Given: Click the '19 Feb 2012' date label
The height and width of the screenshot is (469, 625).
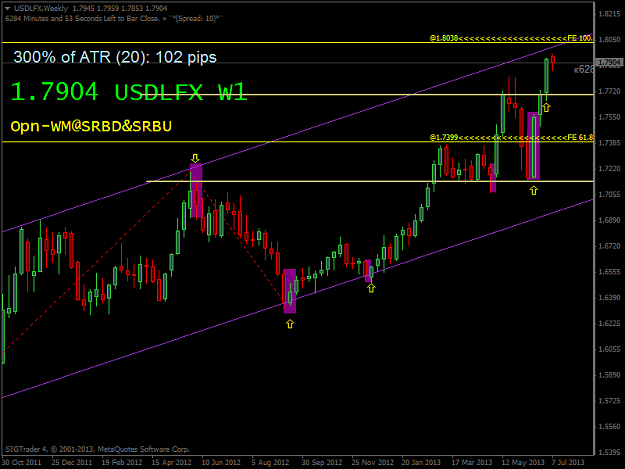Looking at the screenshot, I should point(122,462).
